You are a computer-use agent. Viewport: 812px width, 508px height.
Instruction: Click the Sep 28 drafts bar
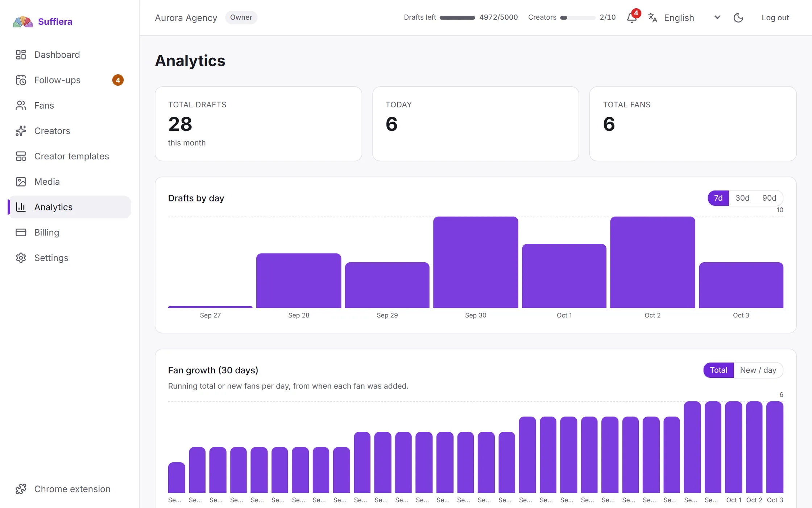click(299, 280)
